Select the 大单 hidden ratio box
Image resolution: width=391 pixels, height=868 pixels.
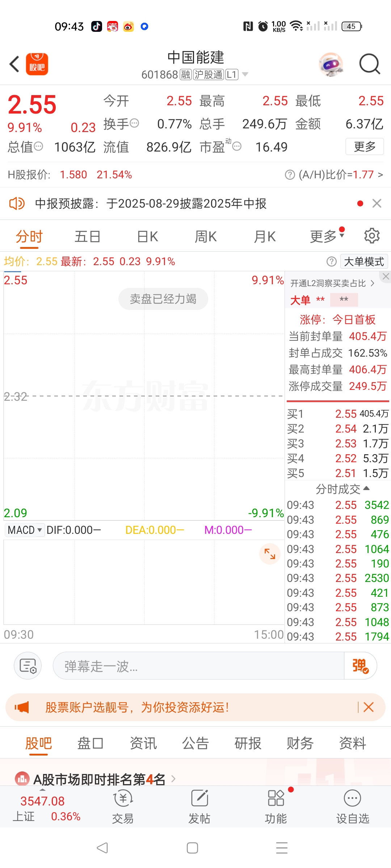[x=344, y=299]
